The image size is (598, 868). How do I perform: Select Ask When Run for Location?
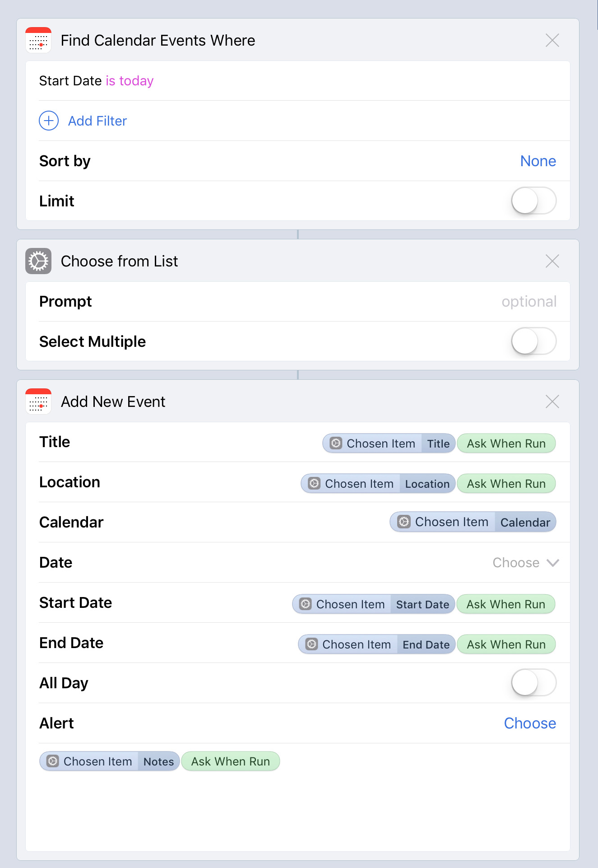[x=506, y=484]
